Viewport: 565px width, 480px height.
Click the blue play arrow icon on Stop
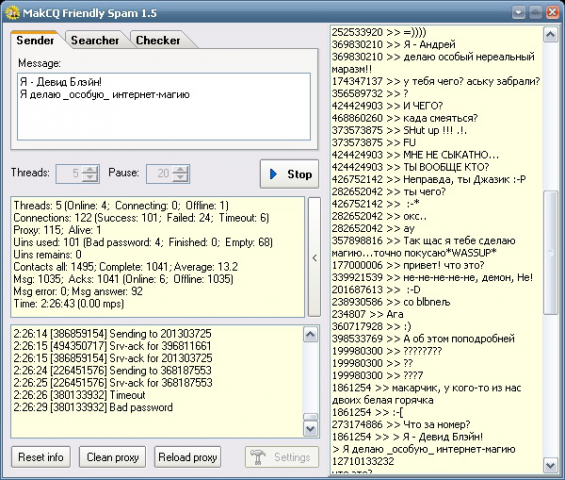(x=273, y=174)
